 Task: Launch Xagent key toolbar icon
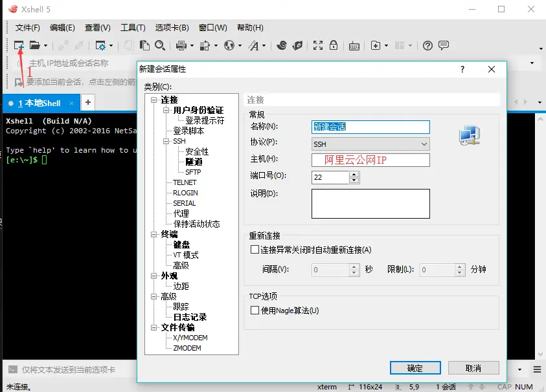297,45
